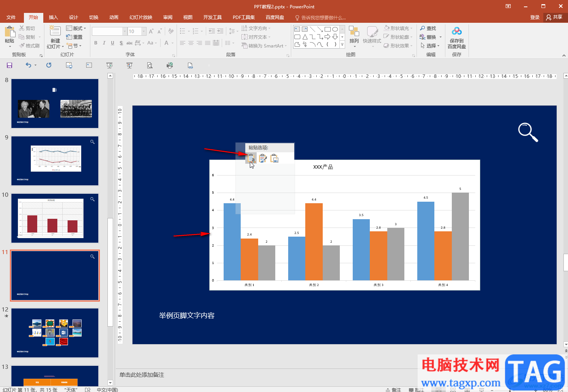Click the Redo/Repeat arrow icon

49,65
